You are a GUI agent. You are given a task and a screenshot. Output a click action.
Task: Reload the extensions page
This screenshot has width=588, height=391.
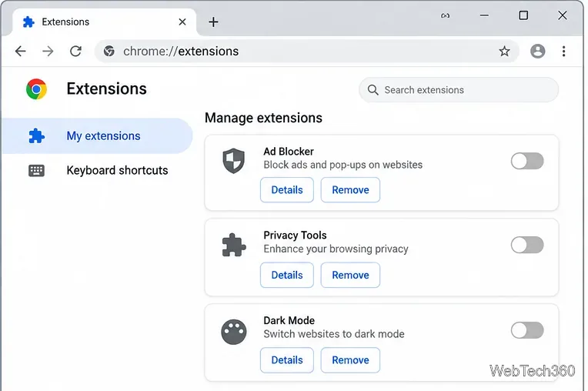[x=75, y=51]
